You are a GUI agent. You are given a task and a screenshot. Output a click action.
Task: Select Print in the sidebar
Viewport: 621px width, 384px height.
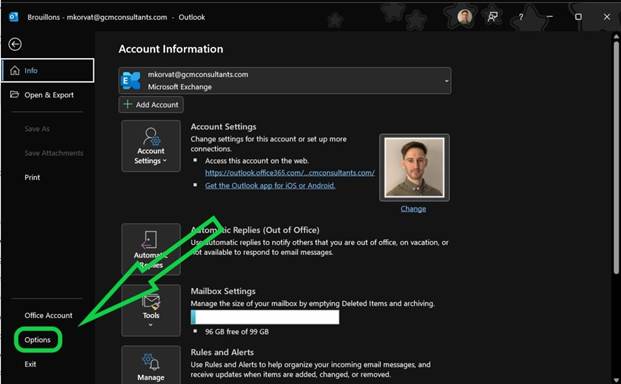tap(32, 177)
